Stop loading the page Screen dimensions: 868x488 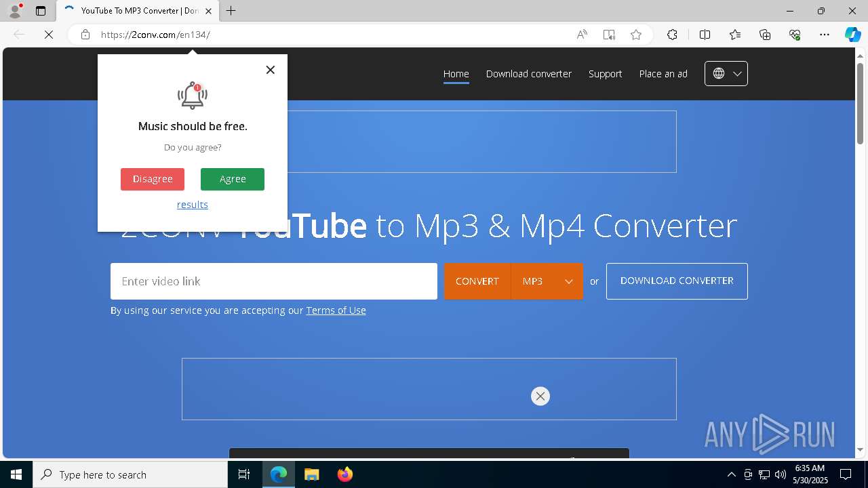tap(49, 35)
